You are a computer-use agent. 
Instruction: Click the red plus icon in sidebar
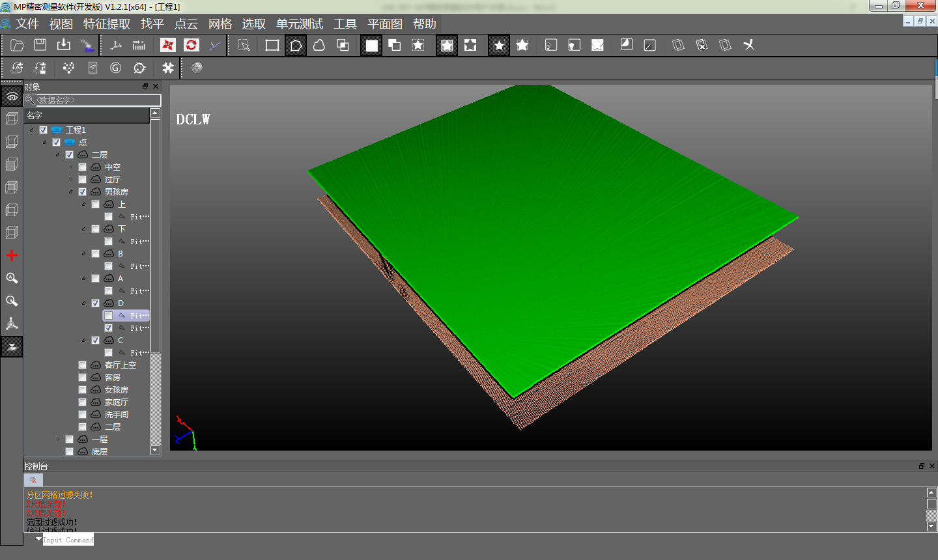[x=12, y=255]
